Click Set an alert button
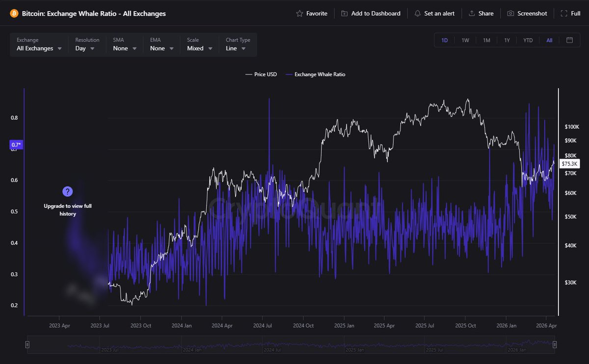Image resolution: width=589 pixels, height=364 pixels. 435,14
